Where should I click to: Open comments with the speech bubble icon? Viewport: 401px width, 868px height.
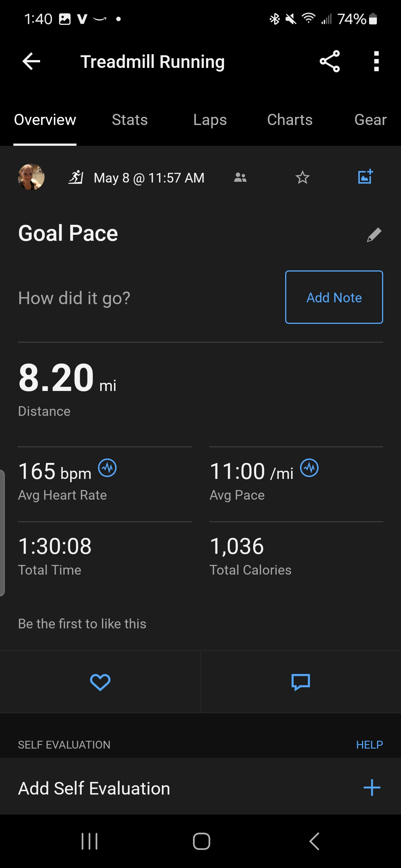tap(301, 682)
